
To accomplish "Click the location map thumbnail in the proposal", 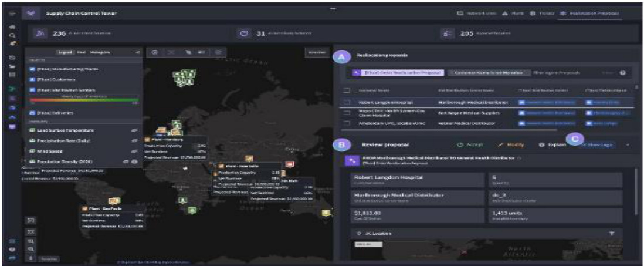I will click(486, 250).
